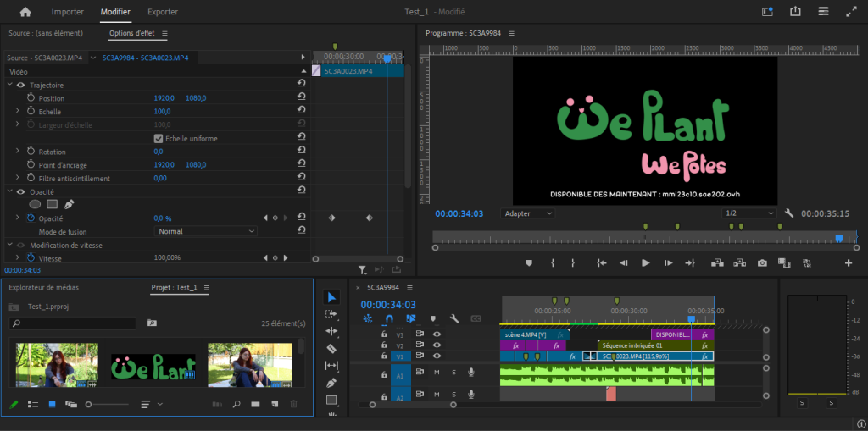Solo audio track A1
868x431 pixels.
tap(454, 373)
